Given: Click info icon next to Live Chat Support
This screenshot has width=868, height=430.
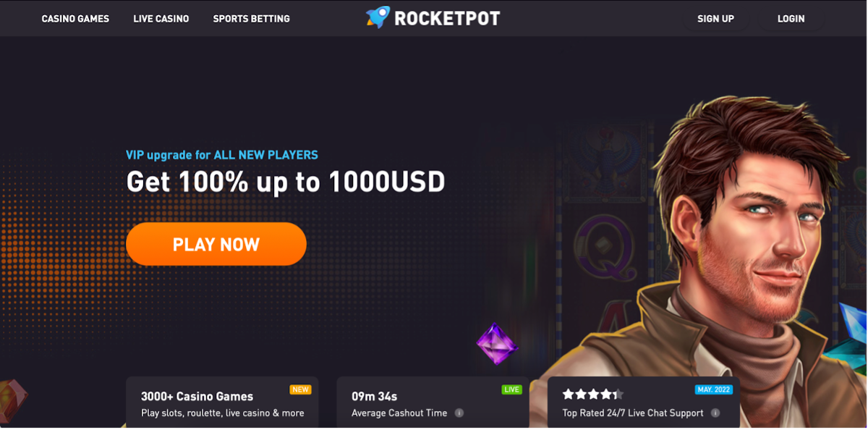Looking at the screenshot, I should tap(715, 413).
